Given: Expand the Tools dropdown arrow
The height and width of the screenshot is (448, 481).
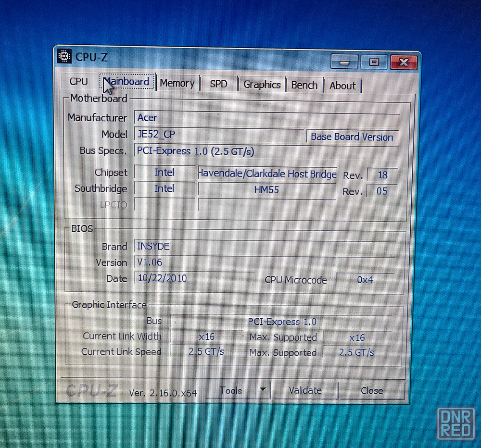Looking at the screenshot, I should tap(263, 390).
